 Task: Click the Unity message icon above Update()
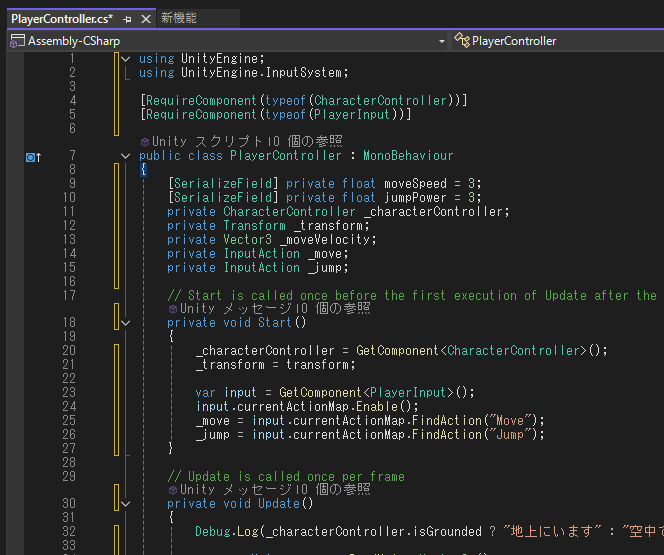pyautogui.click(x=173, y=490)
